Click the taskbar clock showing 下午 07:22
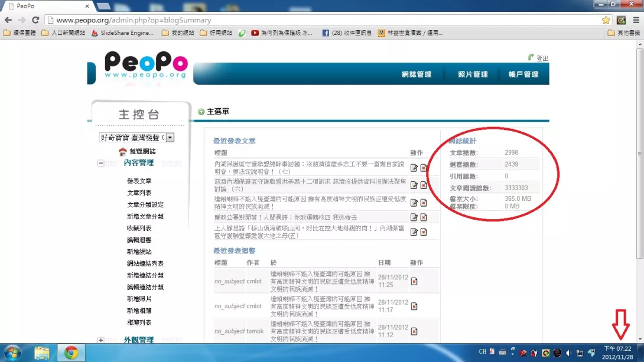This screenshot has width=644, height=362. tap(617, 353)
